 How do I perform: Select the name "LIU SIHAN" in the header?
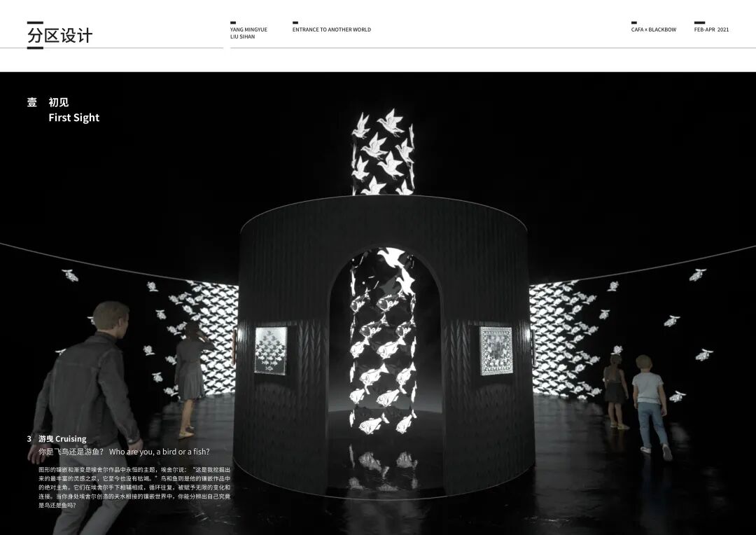pos(242,36)
